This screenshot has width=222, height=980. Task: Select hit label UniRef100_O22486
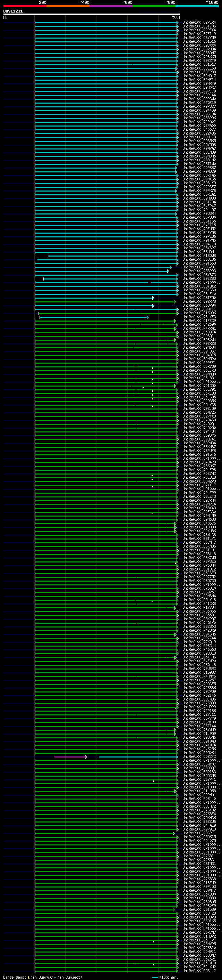[199, 133]
